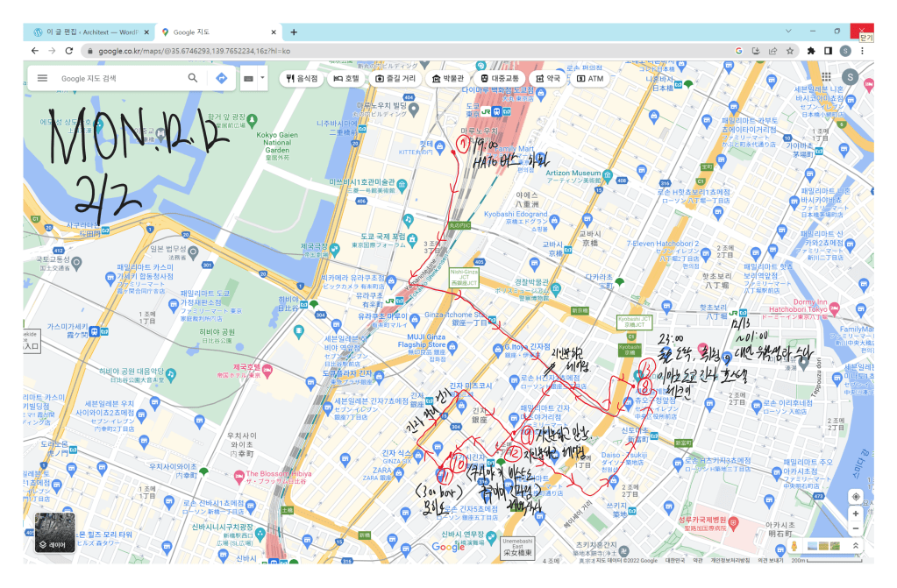Click the show my location button
897x588 pixels.
point(856,496)
